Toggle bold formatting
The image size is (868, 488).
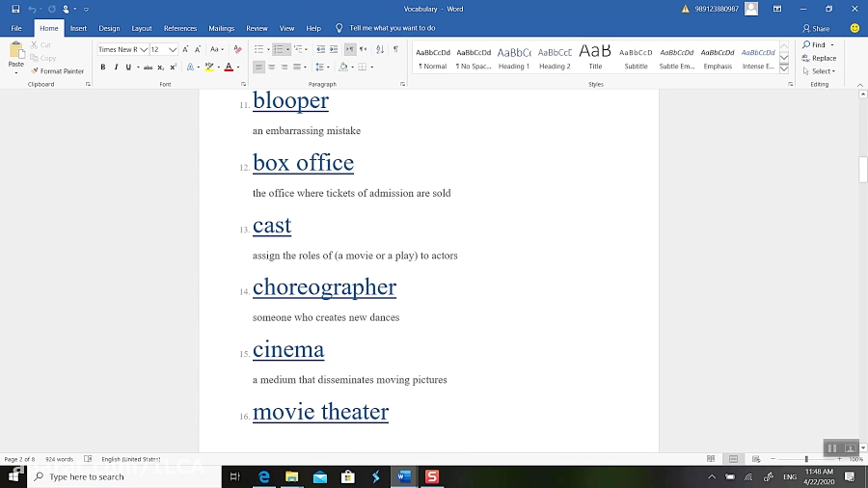(x=103, y=68)
